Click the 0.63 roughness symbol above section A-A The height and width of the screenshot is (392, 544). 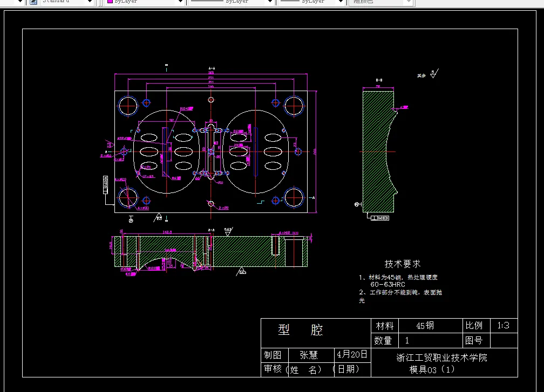pos(228,231)
